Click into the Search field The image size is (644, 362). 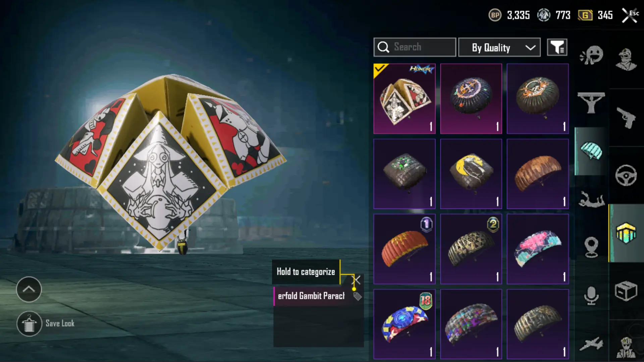[415, 47]
